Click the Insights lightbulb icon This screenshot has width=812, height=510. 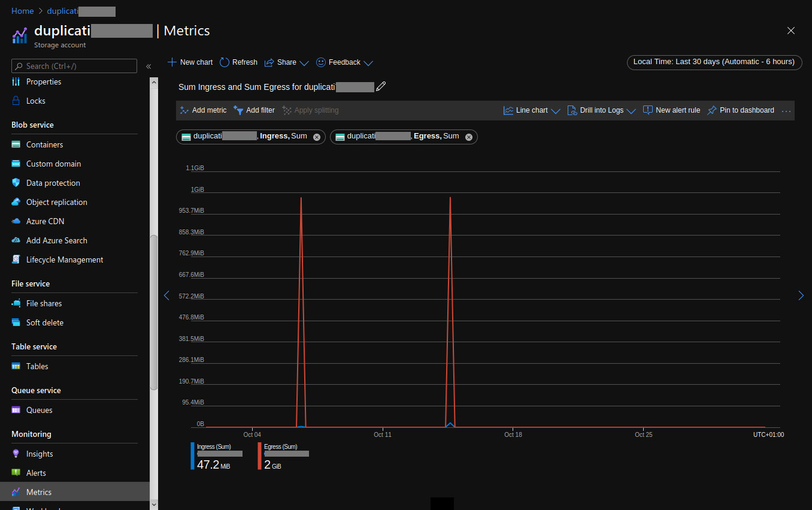16,454
